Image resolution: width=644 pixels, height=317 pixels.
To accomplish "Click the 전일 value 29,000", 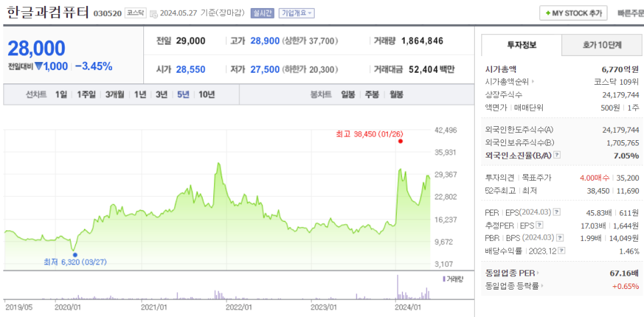I will 191,41.
